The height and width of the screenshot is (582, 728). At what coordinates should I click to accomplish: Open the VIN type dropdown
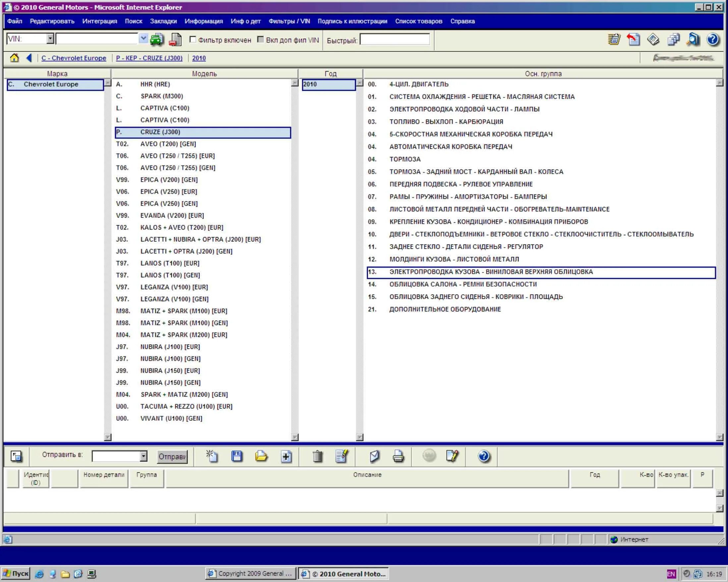(50, 38)
